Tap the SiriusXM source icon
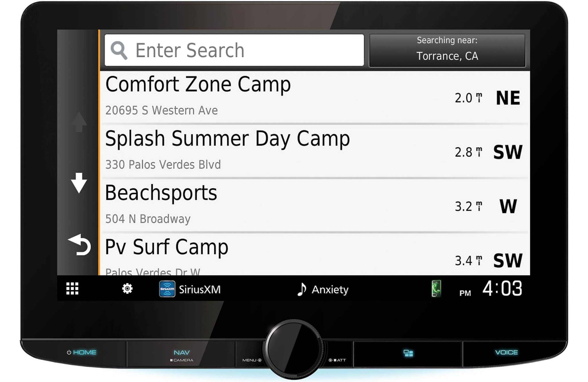The height and width of the screenshot is (382, 588). coord(167,289)
